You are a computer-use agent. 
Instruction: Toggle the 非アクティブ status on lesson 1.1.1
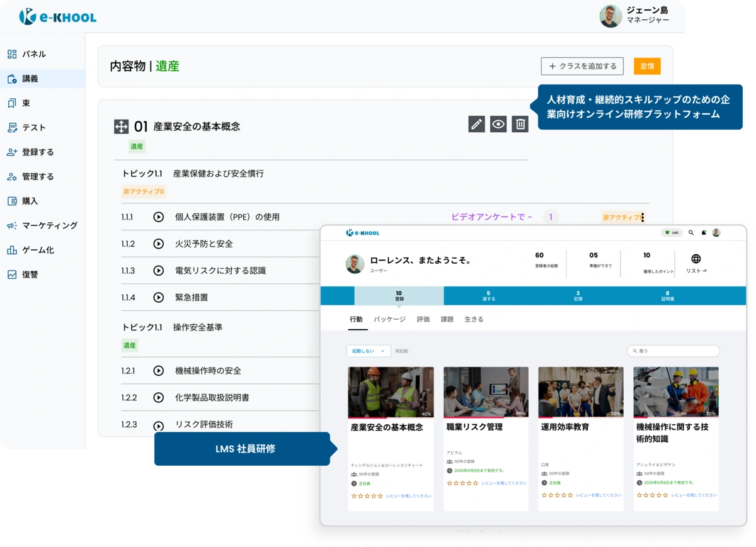click(x=619, y=216)
